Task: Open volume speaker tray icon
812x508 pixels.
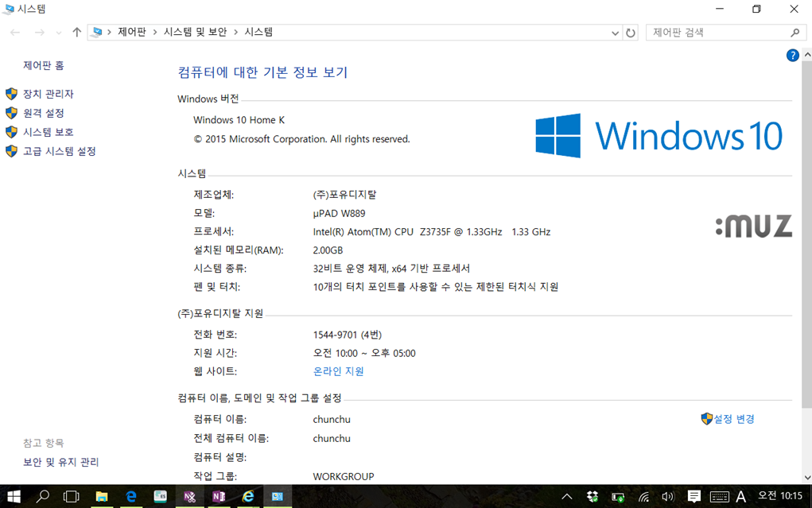Action: pyautogui.click(x=667, y=497)
